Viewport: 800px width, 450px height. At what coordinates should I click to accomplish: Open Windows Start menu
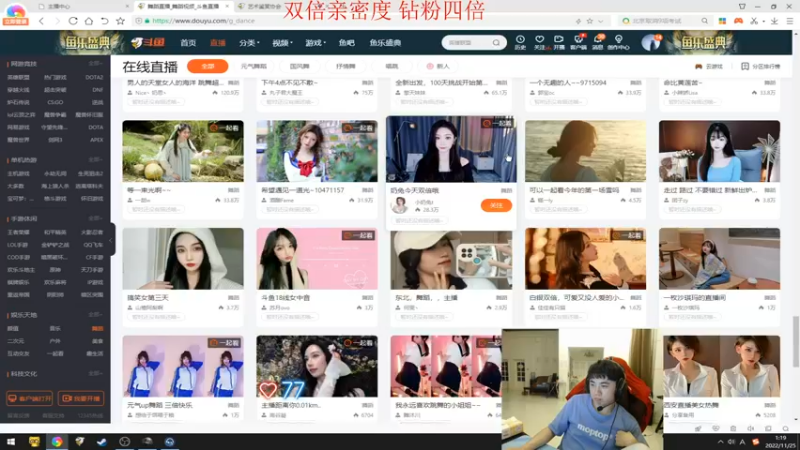11,441
